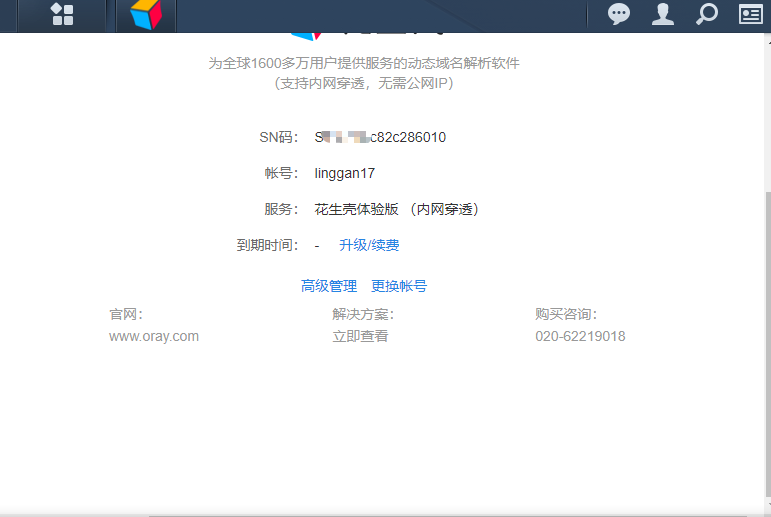Open the 高级管理 advanced management link
The width and height of the screenshot is (771, 517).
[x=329, y=286]
